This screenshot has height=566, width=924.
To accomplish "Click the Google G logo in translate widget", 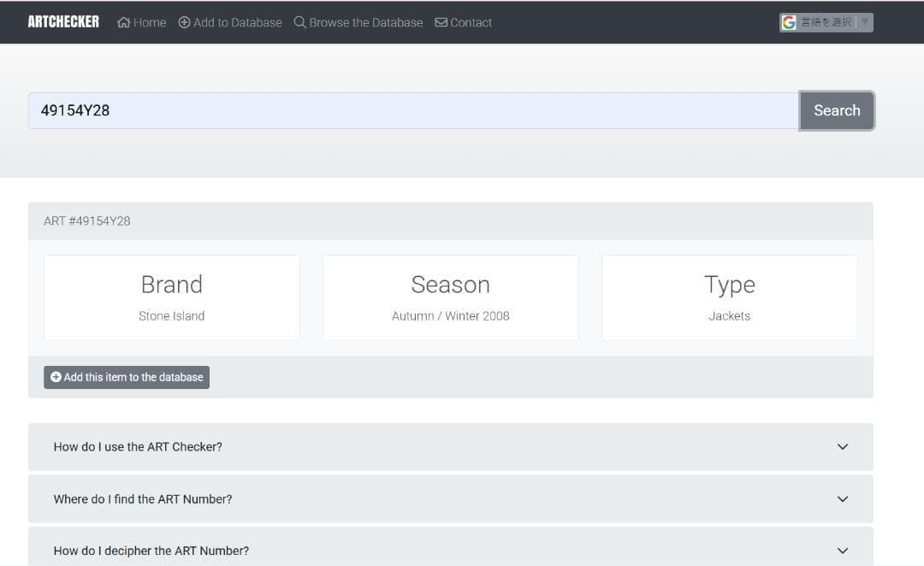I will point(789,22).
